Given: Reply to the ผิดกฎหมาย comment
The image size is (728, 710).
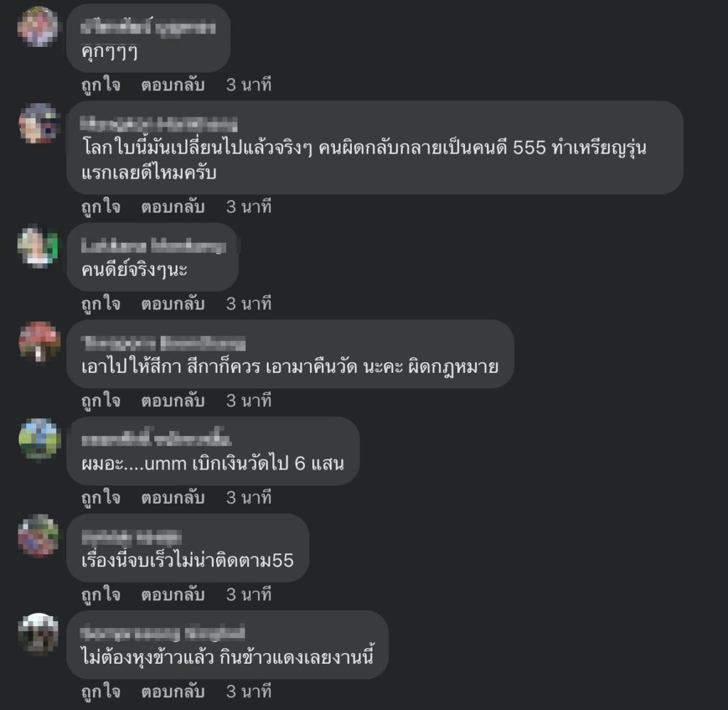Looking at the screenshot, I should (173, 401).
